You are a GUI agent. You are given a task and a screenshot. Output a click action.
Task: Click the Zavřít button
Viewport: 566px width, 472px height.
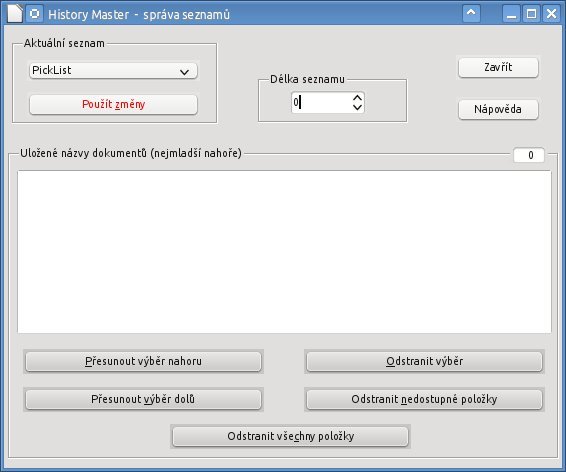click(x=498, y=67)
